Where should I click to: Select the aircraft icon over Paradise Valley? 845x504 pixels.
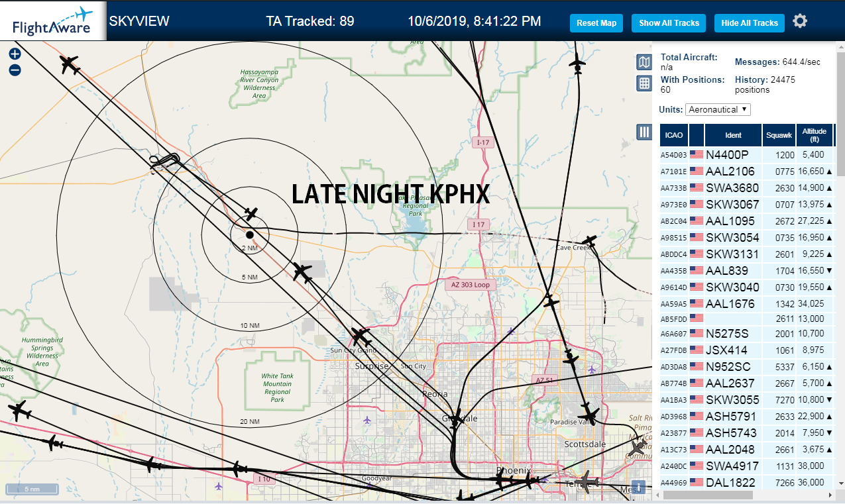pyautogui.click(x=588, y=416)
